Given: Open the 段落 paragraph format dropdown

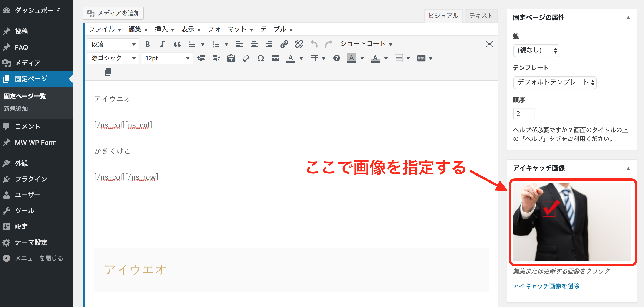Looking at the screenshot, I should point(113,44).
